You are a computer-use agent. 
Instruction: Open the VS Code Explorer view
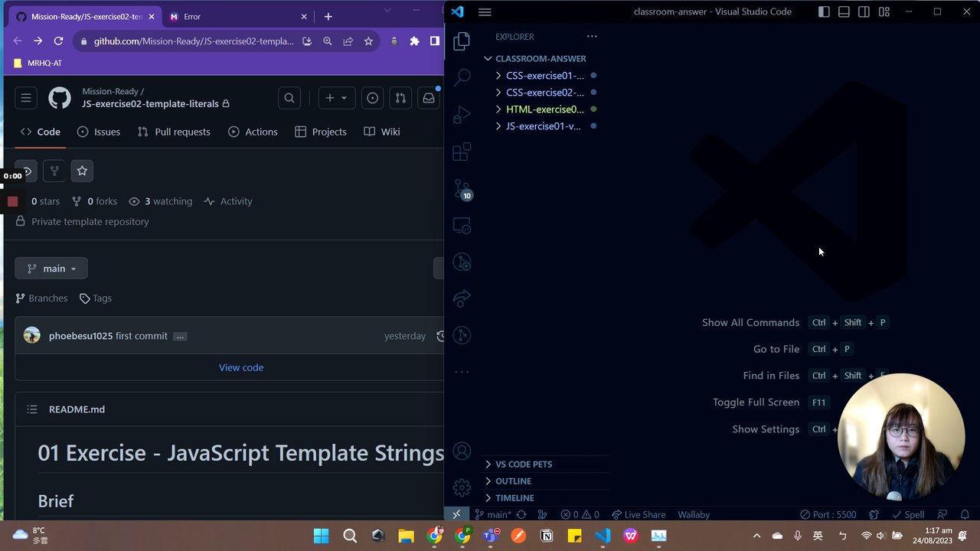point(462,41)
